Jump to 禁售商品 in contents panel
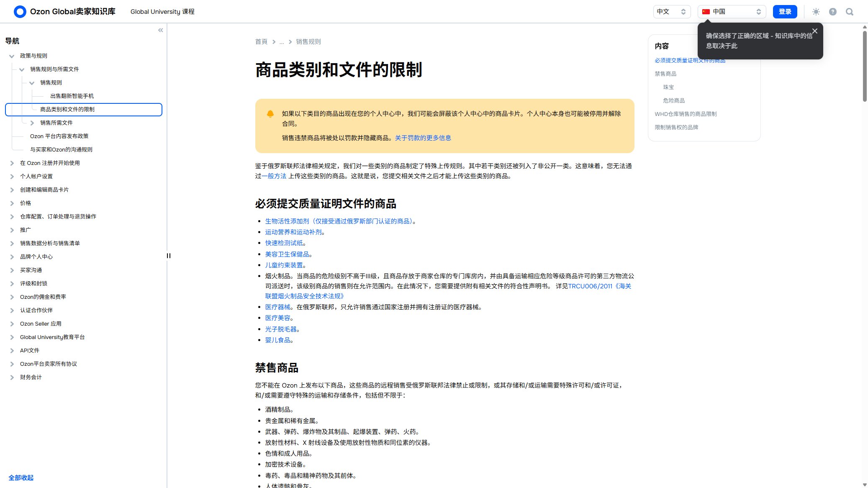This screenshot has width=868, height=488. click(665, 74)
